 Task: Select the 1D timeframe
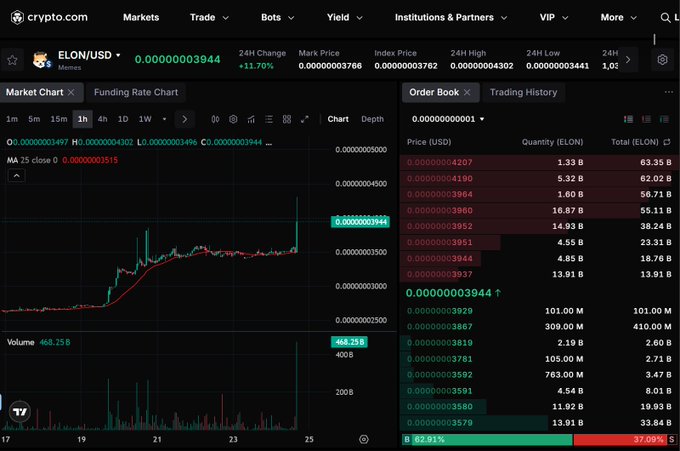click(x=123, y=119)
